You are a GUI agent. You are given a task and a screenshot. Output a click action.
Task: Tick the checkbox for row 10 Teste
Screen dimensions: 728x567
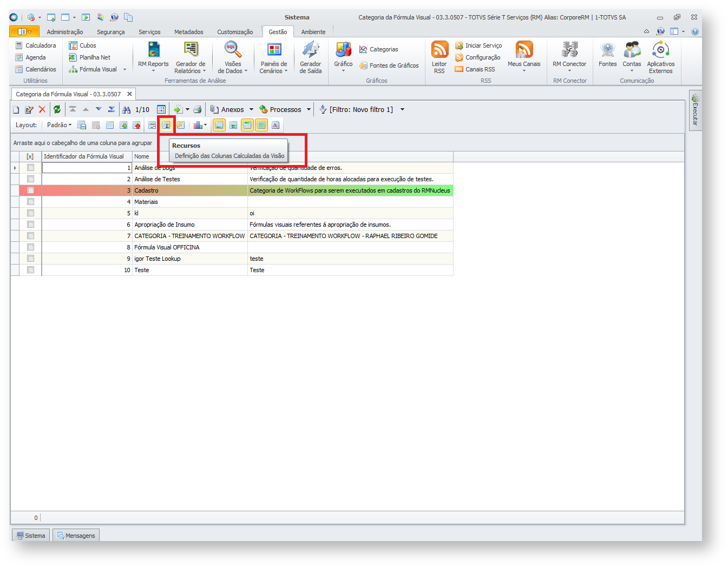pos(30,270)
